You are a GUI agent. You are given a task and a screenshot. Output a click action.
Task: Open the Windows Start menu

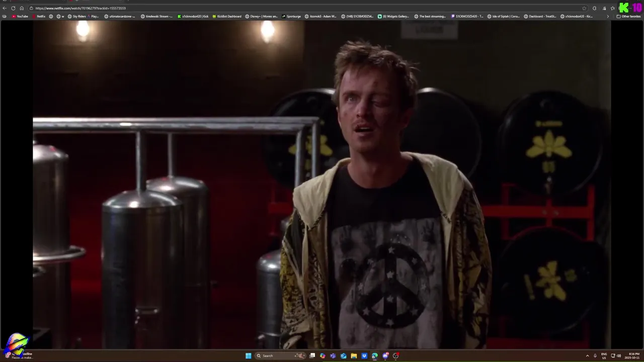pos(248,355)
